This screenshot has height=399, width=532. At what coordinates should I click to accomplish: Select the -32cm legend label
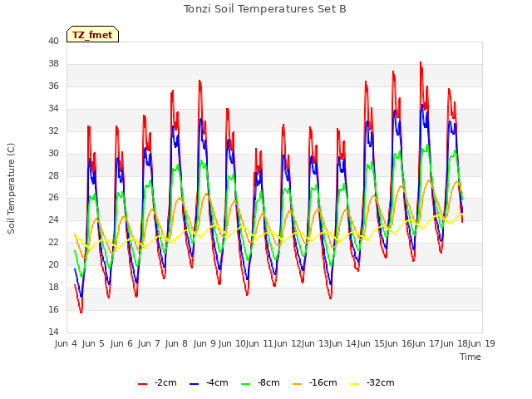[381, 383]
